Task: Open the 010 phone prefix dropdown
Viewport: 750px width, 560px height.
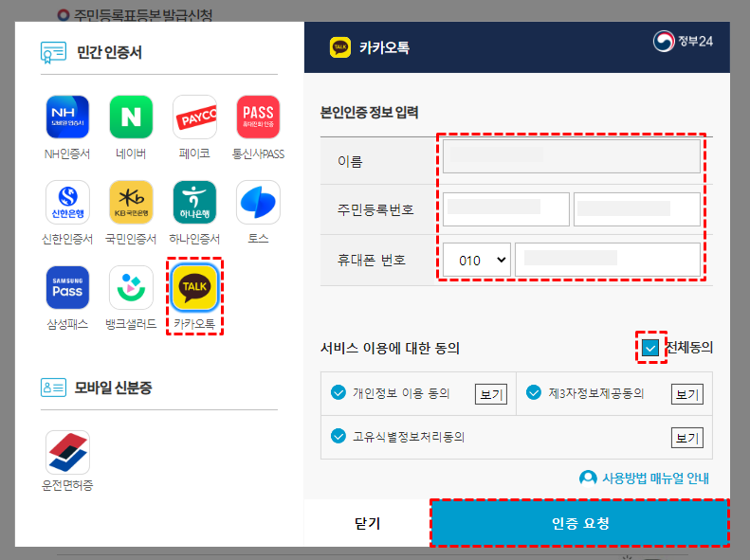Action: click(x=477, y=260)
